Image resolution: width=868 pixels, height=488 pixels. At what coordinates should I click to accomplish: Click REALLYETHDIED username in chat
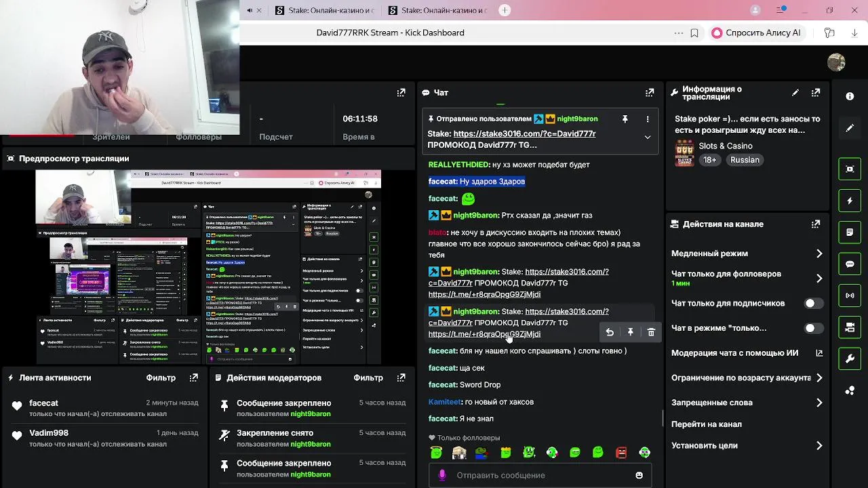tap(459, 165)
